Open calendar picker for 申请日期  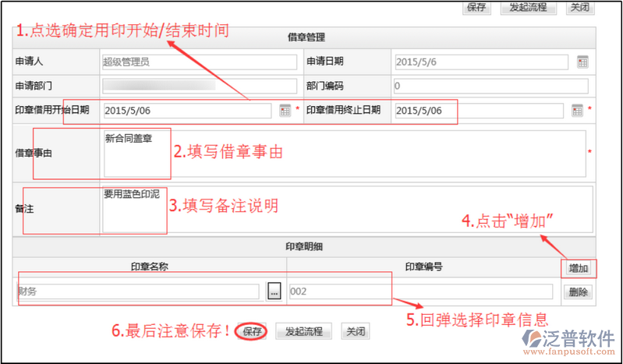[582, 62]
